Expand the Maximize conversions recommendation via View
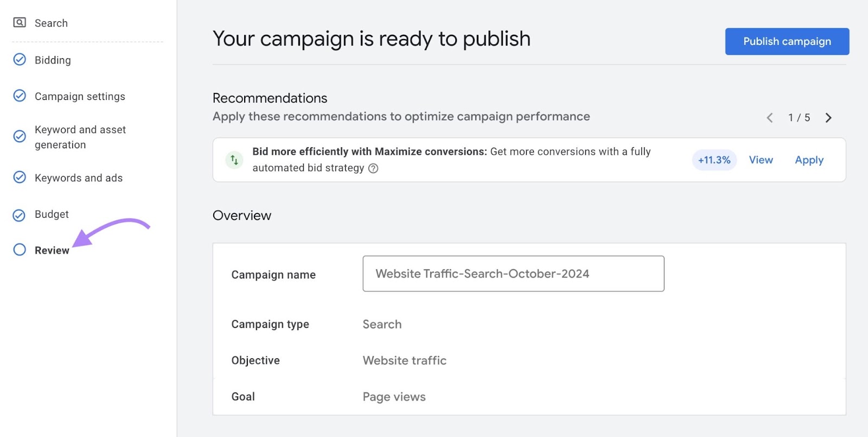 point(761,160)
